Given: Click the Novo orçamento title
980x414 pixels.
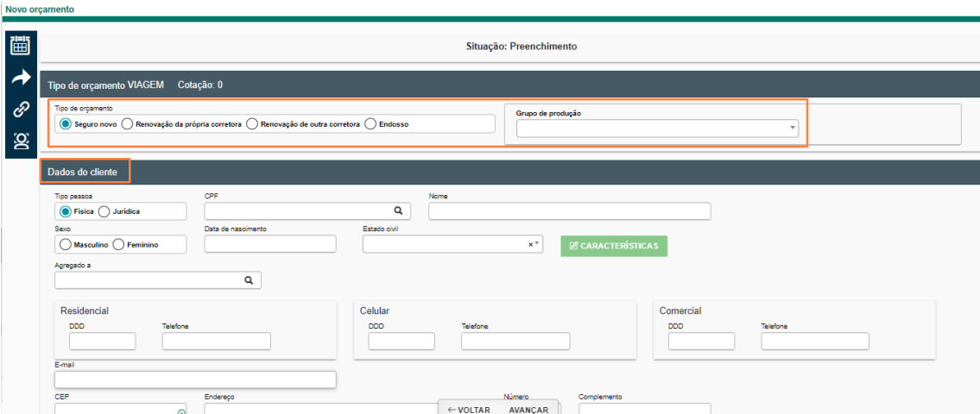Looking at the screenshot, I should [x=40, y=9].
